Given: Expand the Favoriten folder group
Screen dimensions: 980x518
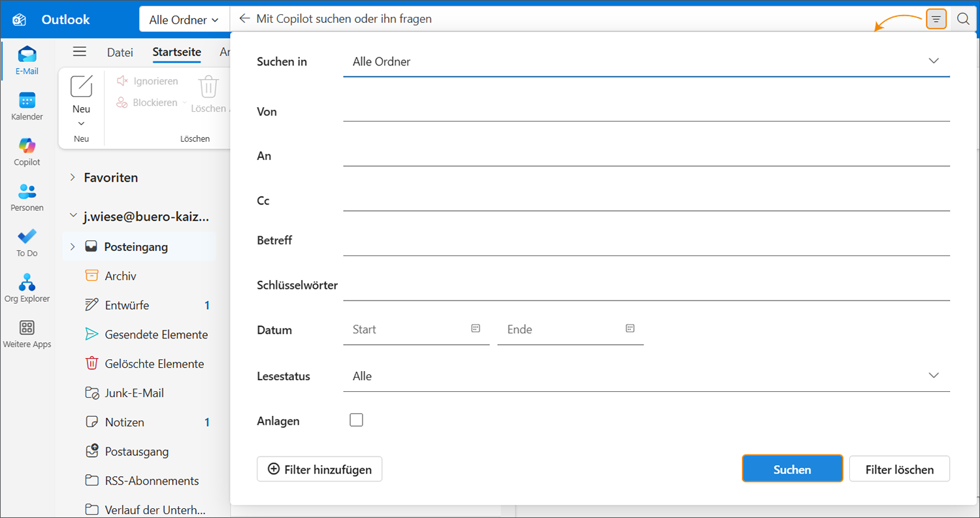Looking at the screenshot, I should (73, 178).
